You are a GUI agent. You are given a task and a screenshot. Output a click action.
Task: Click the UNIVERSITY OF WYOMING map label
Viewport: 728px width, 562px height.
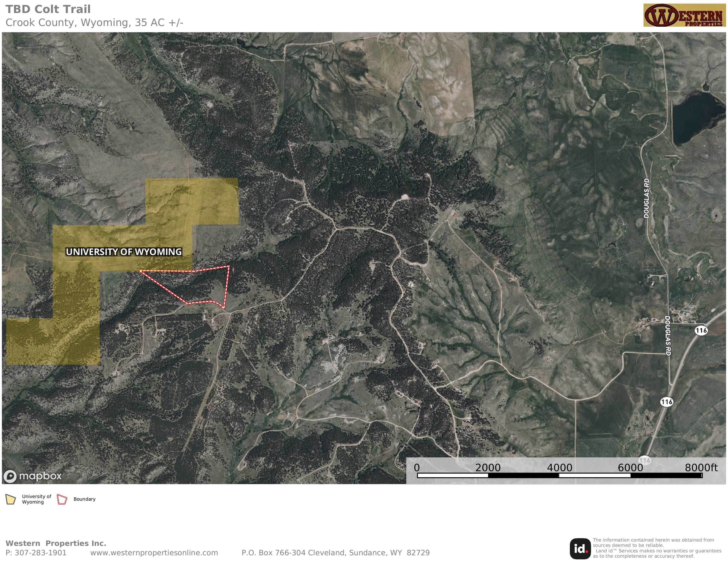124,252
